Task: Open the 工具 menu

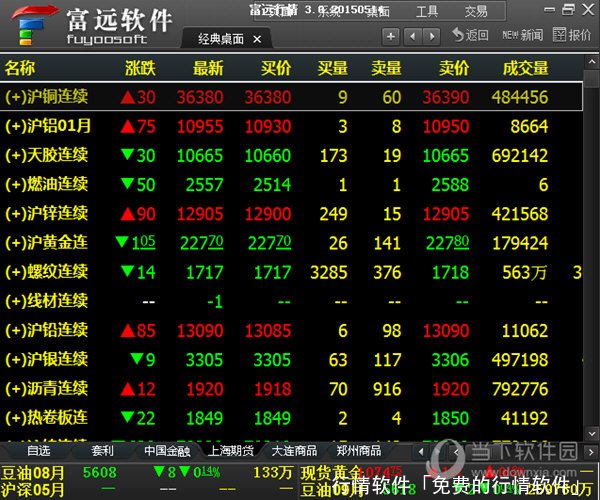Action: [427, 11]
